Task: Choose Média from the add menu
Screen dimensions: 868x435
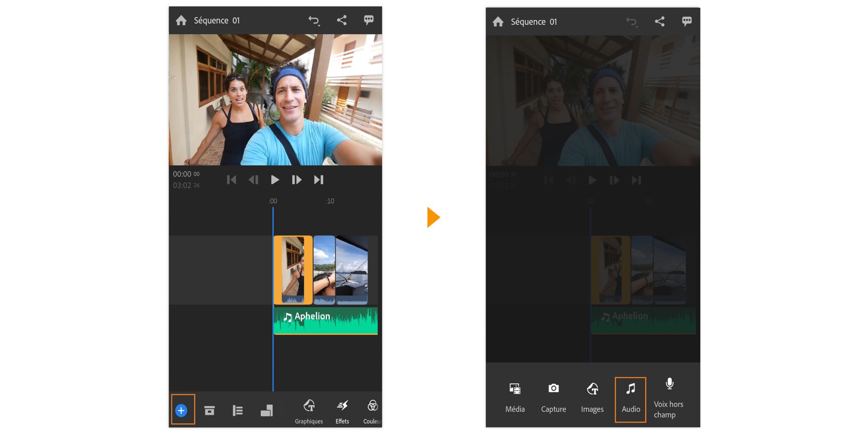Action: click(x=515, y=398)
